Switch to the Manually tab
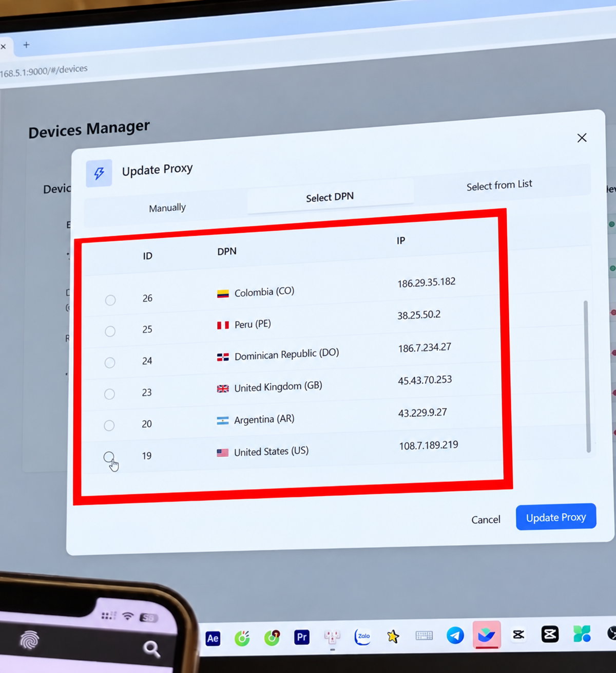Viewport: 616px width, 673px height. pyautogui.click(x=167, y=208)
